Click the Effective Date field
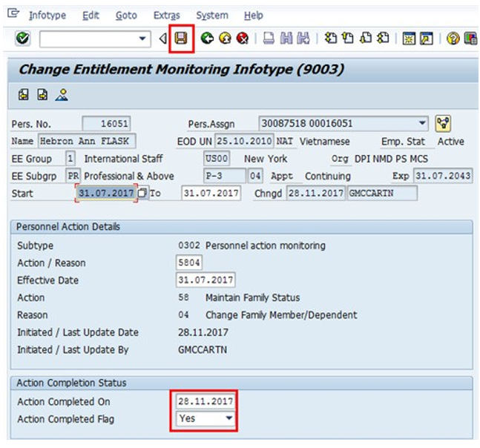 [x=206, y=280]
